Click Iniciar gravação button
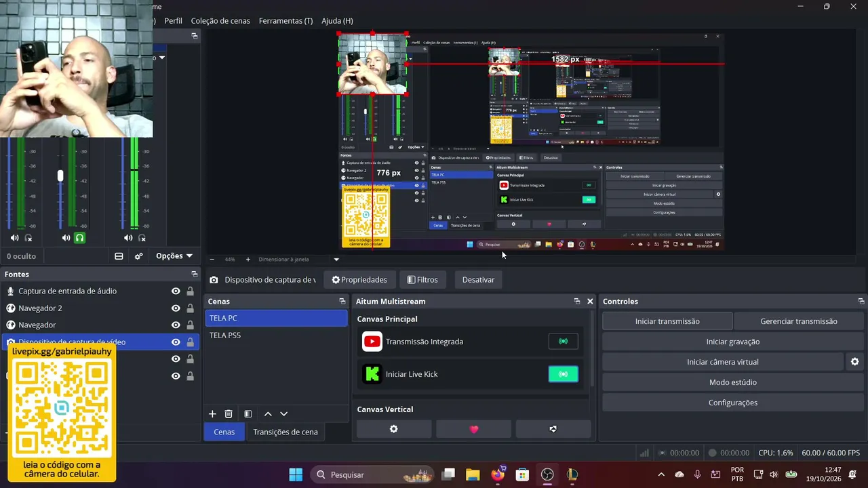The height and width of the screenshot is (488, 868). click(732, 342)
